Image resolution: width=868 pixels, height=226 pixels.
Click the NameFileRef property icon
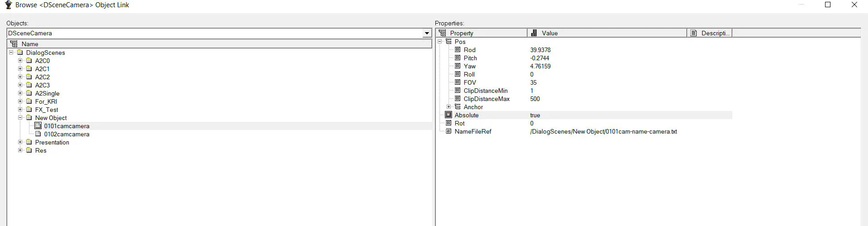point(448,131)
